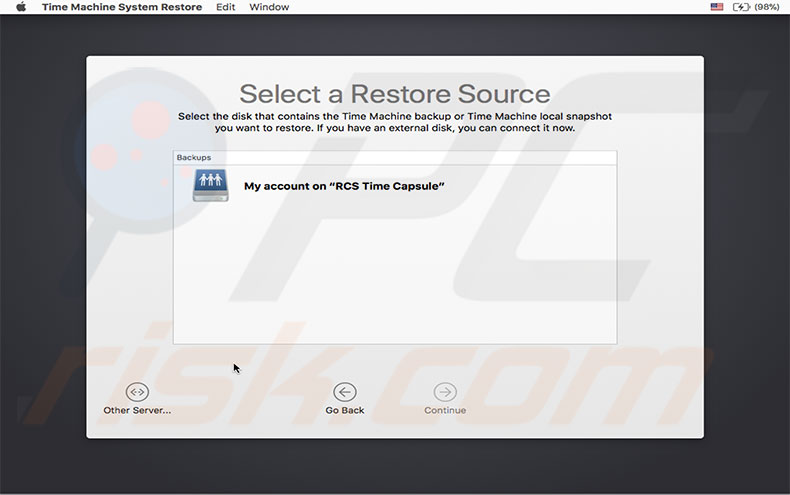Click the US flag input source icon
The width and height of the screenshot is (790, 495).
[716, 7]
